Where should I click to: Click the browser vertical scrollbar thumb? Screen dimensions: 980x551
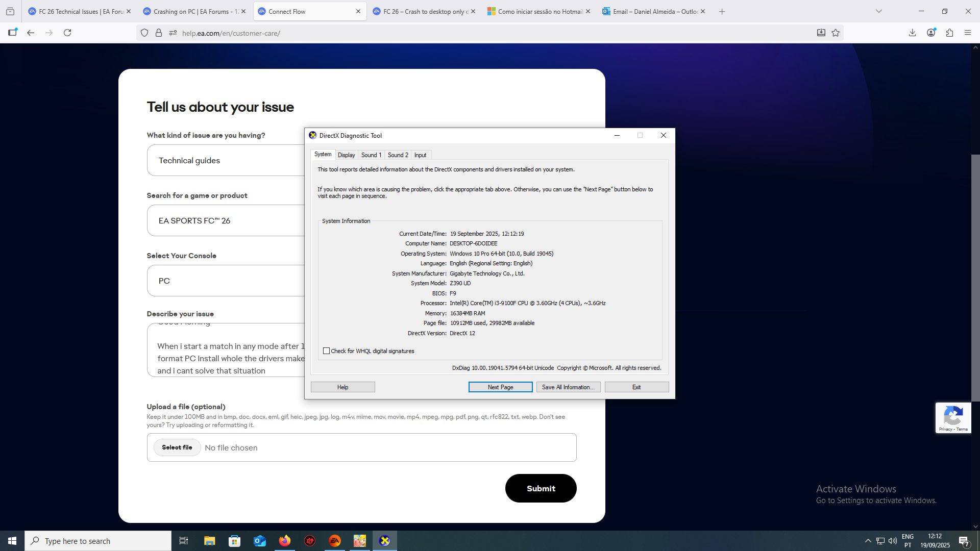[975, 278]
